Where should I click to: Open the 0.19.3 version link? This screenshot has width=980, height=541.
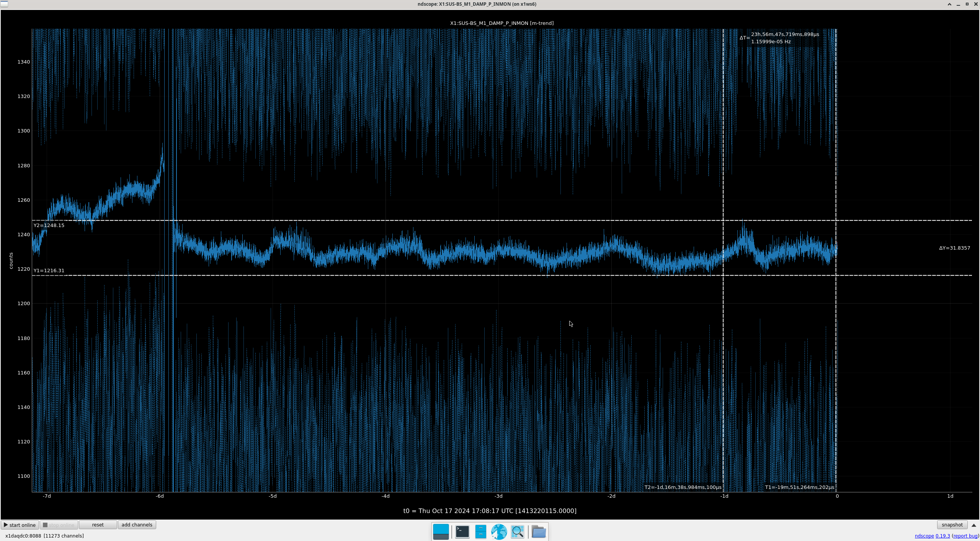point(943,536)
